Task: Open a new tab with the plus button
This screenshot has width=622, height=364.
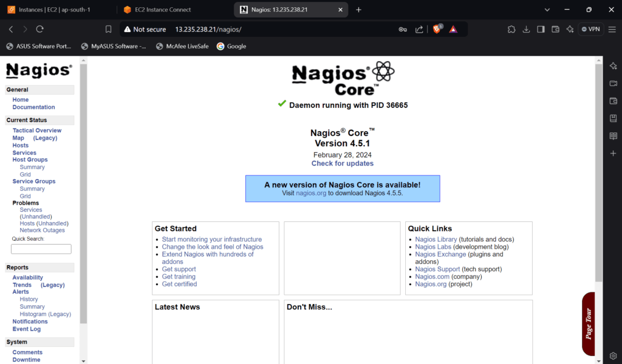Action: (x=358, y=10)
